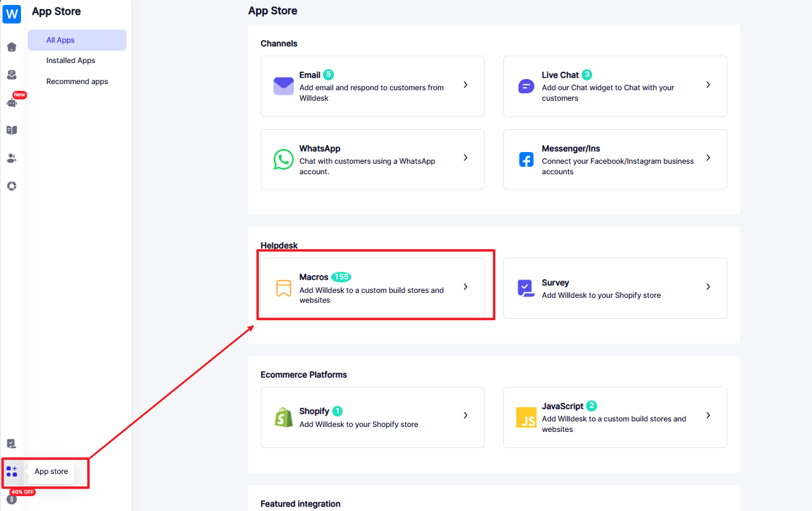Screen dimensions: 812x511
Task: Click 'Connect your Facebook/Instagram business accounts' text
Action: coord(618,166)
